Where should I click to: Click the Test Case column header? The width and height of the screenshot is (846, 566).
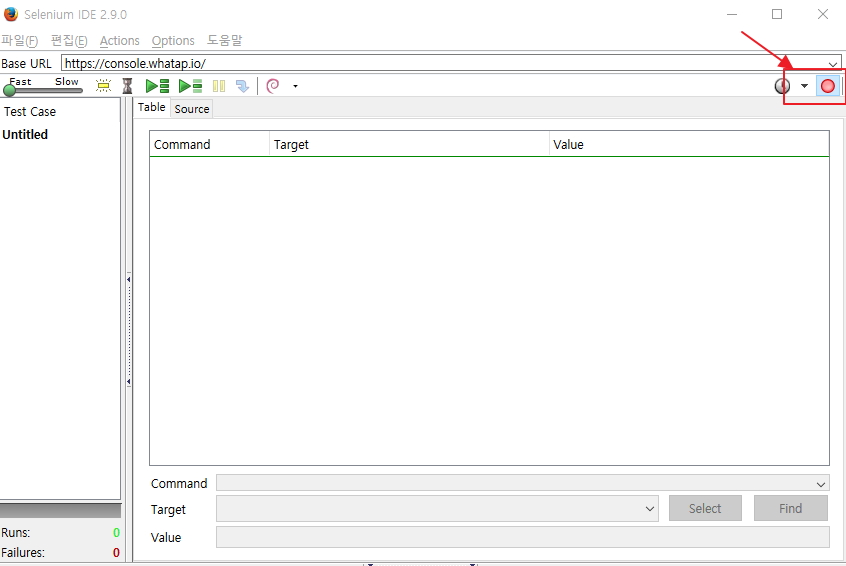(x=30, y=112)
